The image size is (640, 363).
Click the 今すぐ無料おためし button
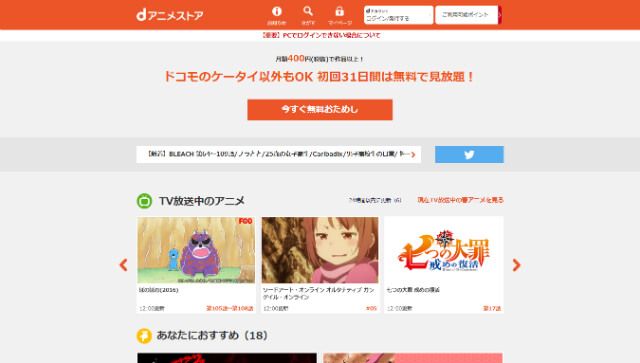[320, 109]
